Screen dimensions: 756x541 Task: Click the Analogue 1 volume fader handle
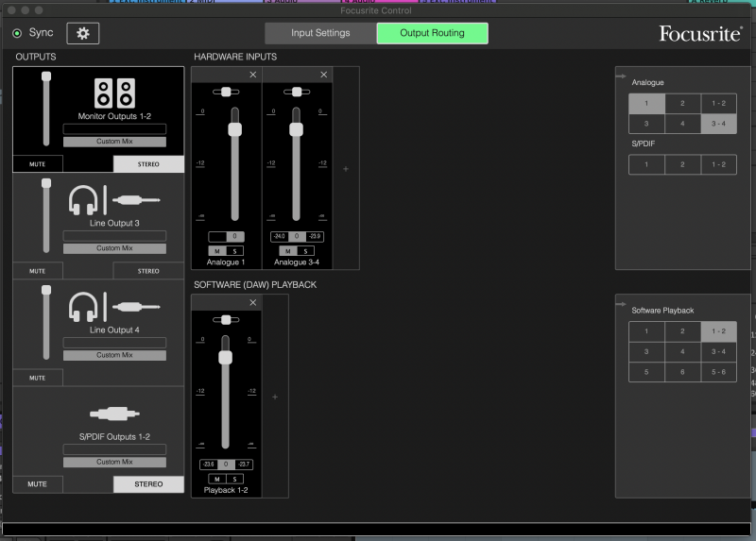[234, 129]
